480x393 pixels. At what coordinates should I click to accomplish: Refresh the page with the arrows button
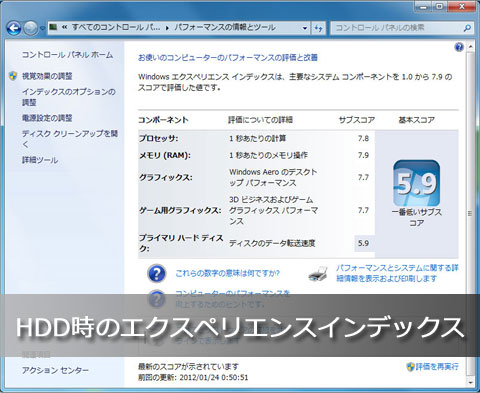[x=318, y=28]
